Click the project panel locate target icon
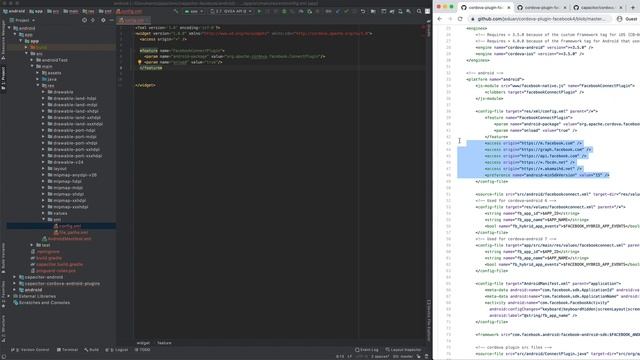This screenshot has height=360, width=640. coord(84,20)
